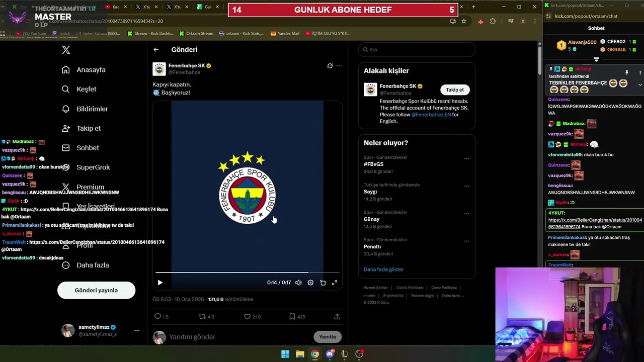Open File Explorer from the taskbar
This screenshot has width=644, height=362.
pos(300,354)
